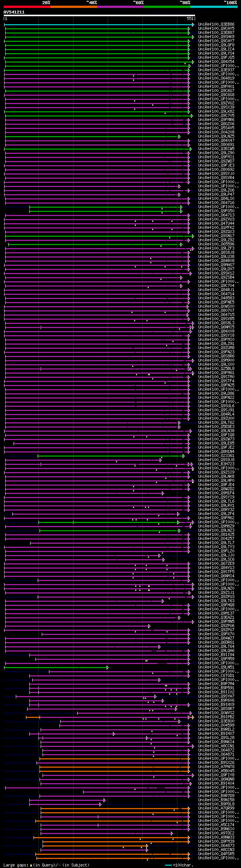Select the query name AV541211
This screenshot has width=241, height=868.
click(x=14, y=12)
